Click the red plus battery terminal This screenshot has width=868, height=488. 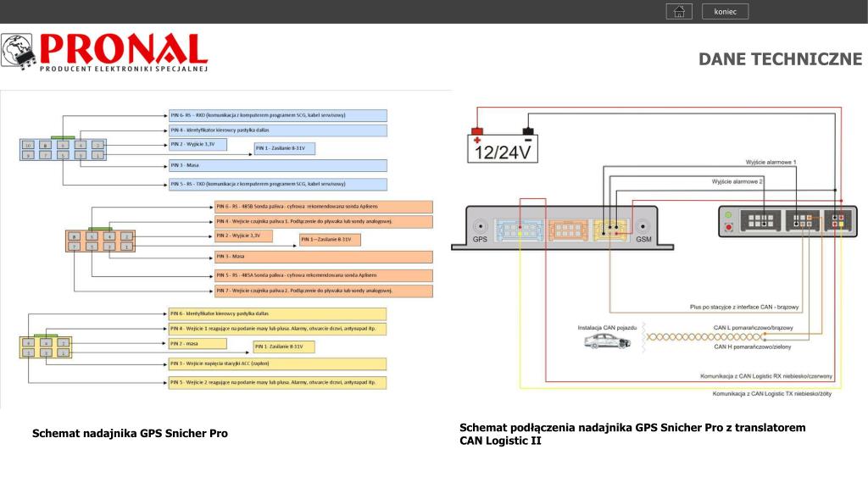[x=476, y=131]
